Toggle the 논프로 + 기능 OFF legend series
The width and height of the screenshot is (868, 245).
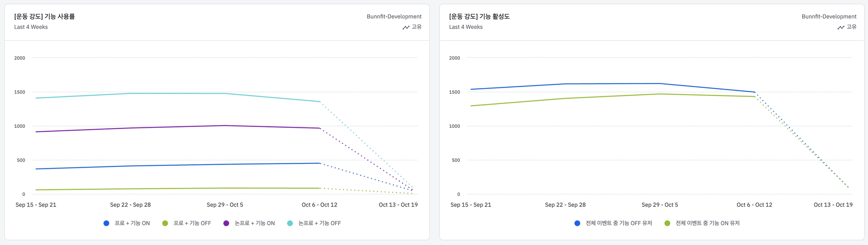pyautogui.click(x=319, y=223)
